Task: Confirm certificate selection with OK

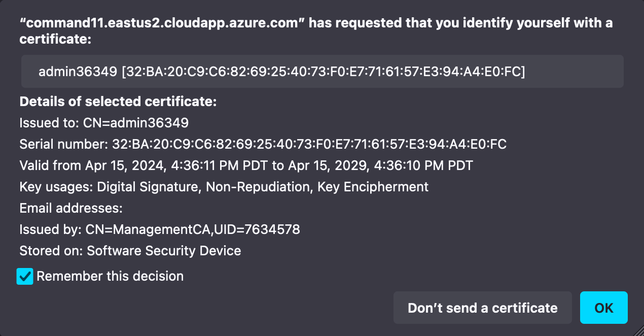Action: point(603,308)
